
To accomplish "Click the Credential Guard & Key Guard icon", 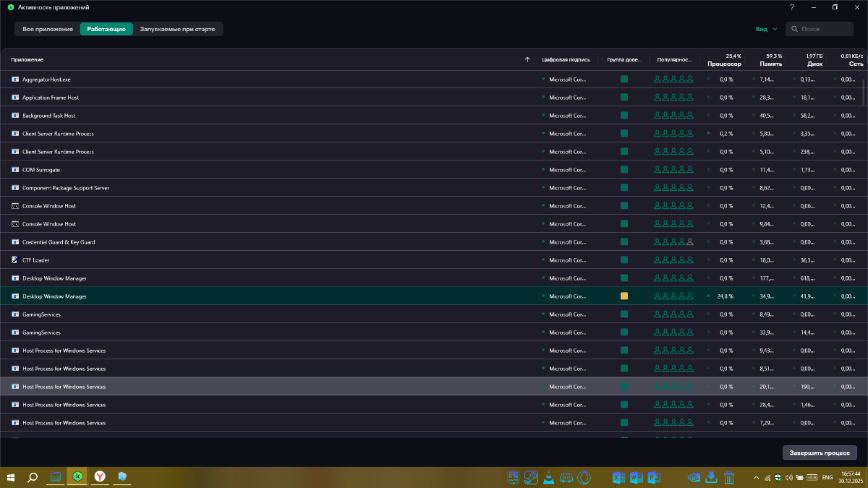I will pyautogui.click(x=15, y=242).
